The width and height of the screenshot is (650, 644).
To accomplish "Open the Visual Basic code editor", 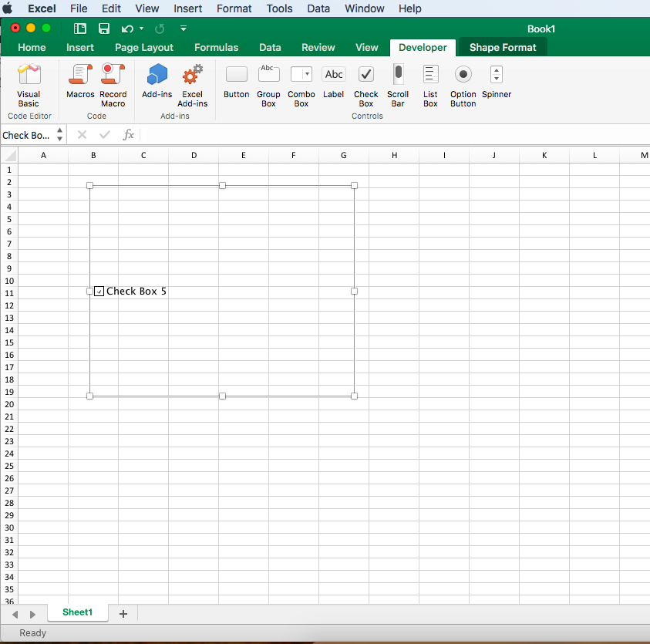I will coord(29,86).
